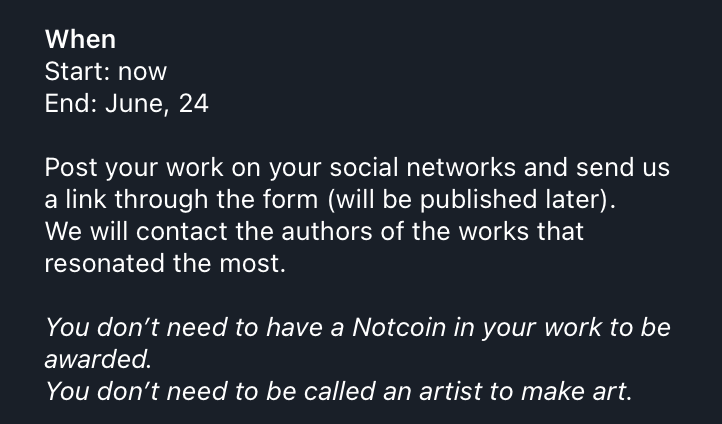Click the words "send us"
The width and height of the screenshot is (722, 424).
click(623, 167)
